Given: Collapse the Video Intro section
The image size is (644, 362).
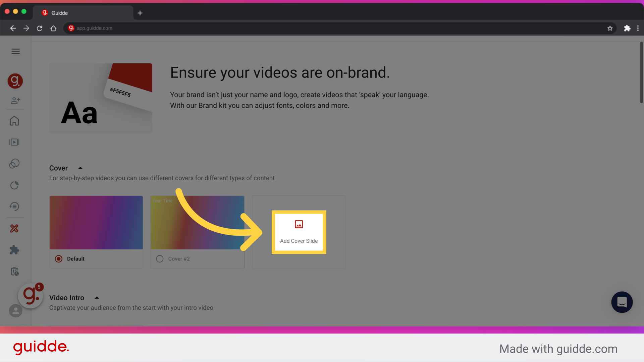Looking at the screenshot, I should (97, 297).
